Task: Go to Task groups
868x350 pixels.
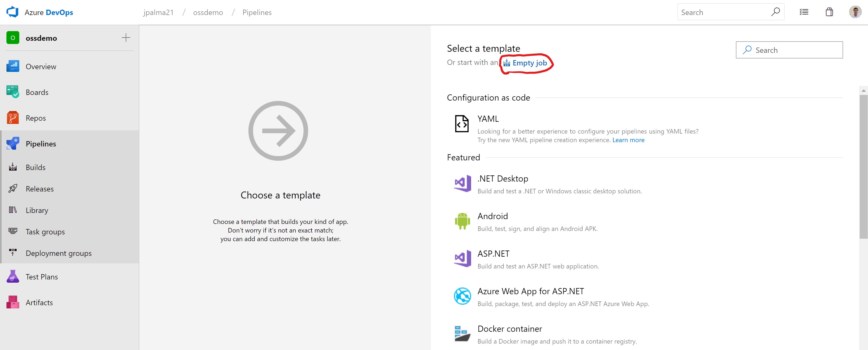Action: [x=45, y=232]
